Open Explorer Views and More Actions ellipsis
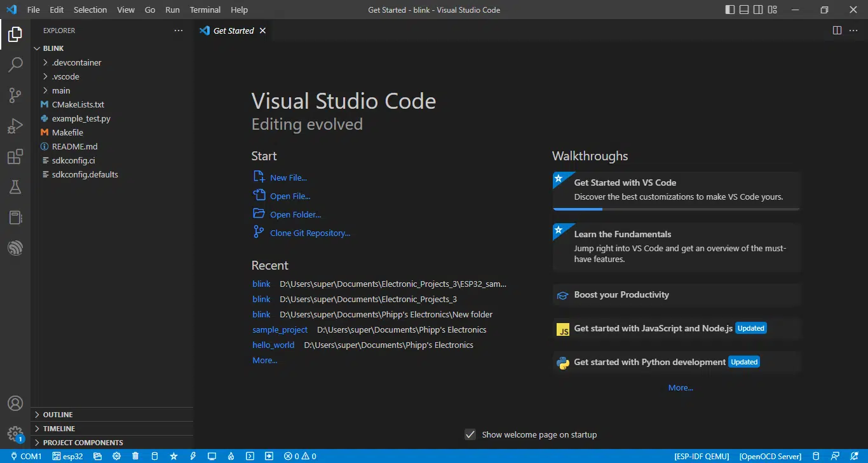This screenshot has width=868, height=463. tap(178, 31)
